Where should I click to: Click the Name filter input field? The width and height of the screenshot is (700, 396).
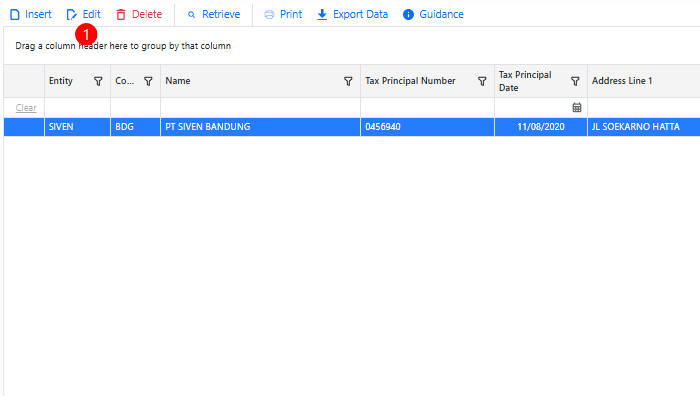pyautogui.click(x=261, y=108)
